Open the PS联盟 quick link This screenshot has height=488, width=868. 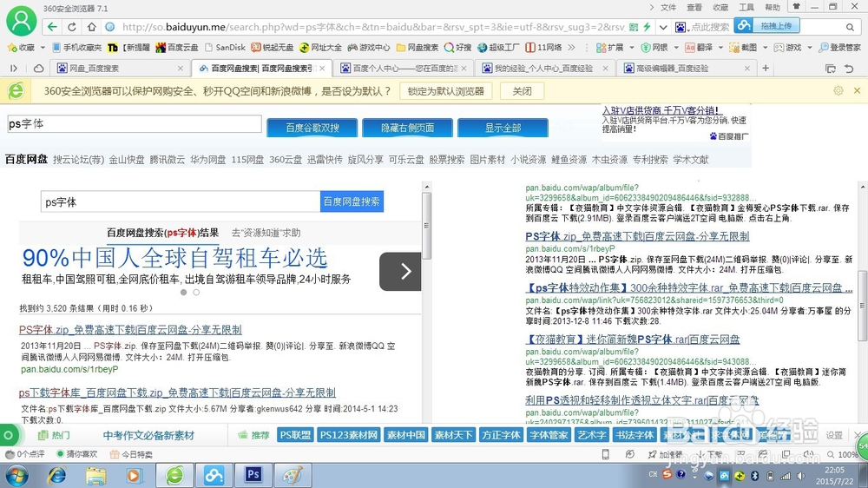tap(295, 435)
